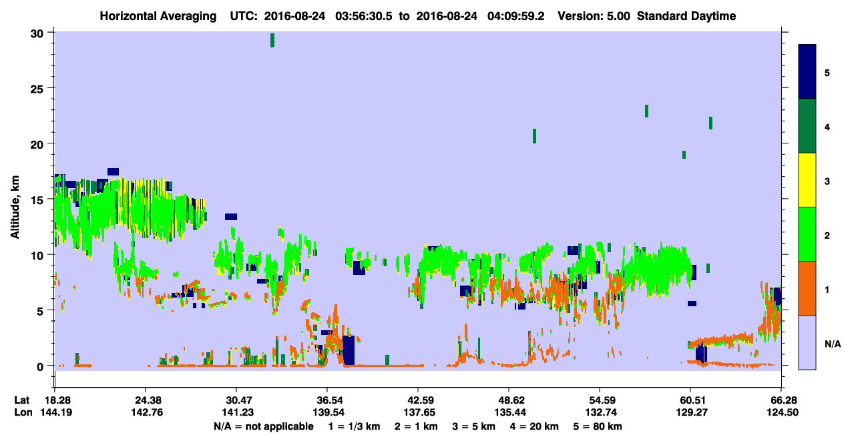Click the longitude value 141.23
The height and width of the screenshot is (445, 868).
pos(236,412)
